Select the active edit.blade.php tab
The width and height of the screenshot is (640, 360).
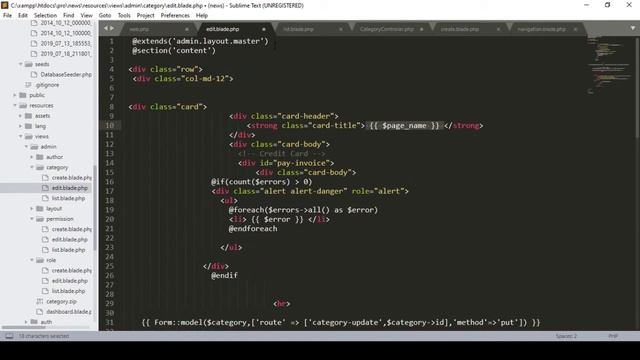pos(223,29)
